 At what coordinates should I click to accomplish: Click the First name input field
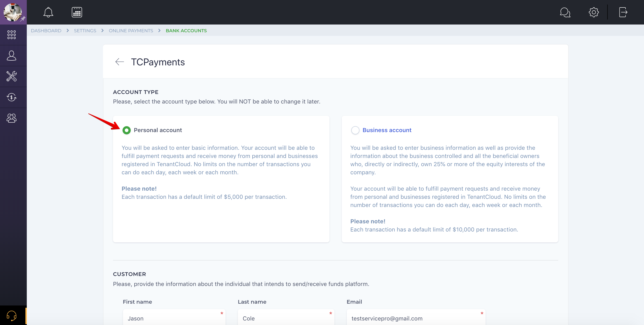pyautogui.click(x=174, y=318)
